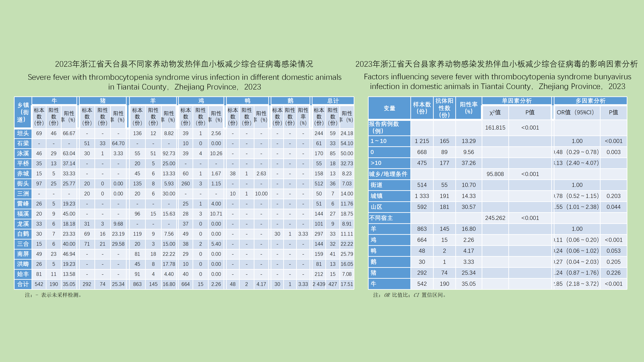Click the right table's Chinese title text

[x=496, y=64]
